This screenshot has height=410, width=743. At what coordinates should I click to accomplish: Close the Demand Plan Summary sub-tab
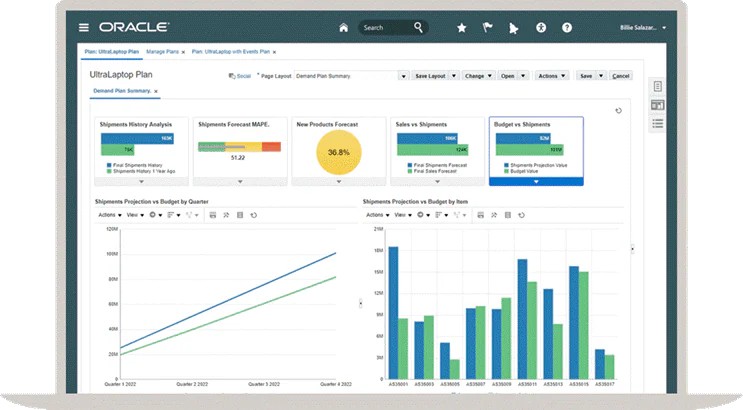[x=156, y=91]
